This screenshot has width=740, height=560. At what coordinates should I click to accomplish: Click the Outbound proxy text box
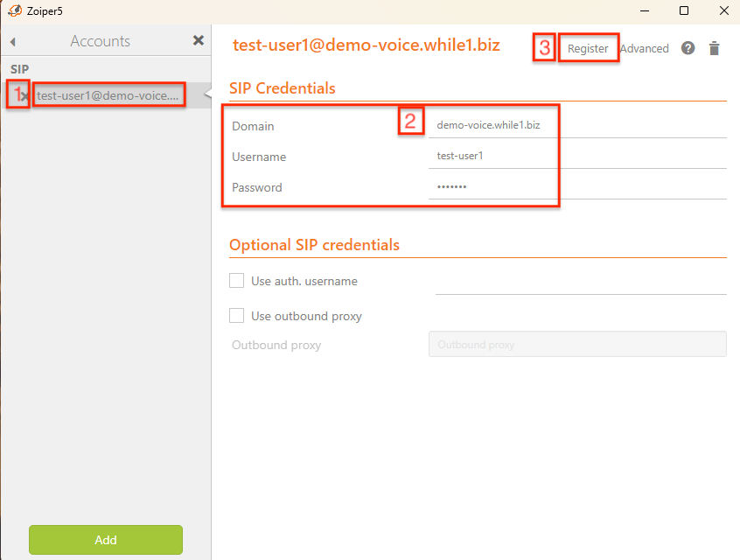[x=577, y=344]
